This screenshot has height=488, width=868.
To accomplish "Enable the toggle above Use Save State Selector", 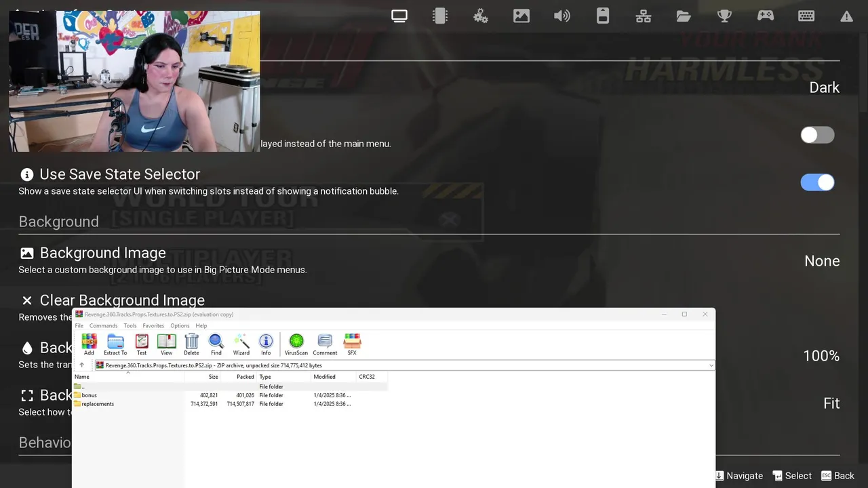I will click(x=817, y=135).
